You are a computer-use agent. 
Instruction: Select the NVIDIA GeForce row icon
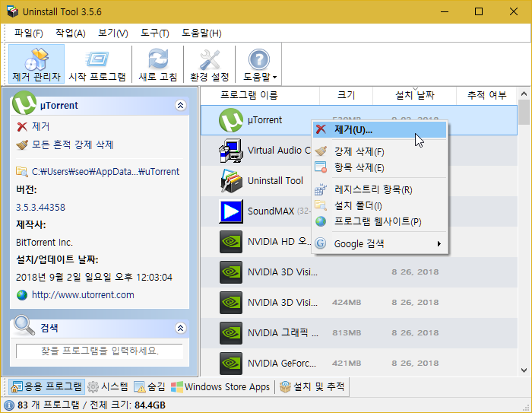coord(231,364)
